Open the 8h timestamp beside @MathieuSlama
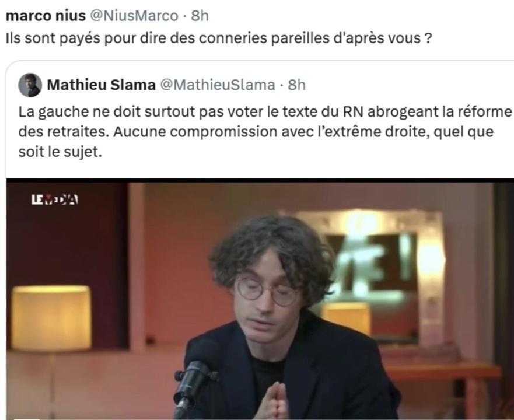Screen dimensions: 514x420 tap(296, 85)
